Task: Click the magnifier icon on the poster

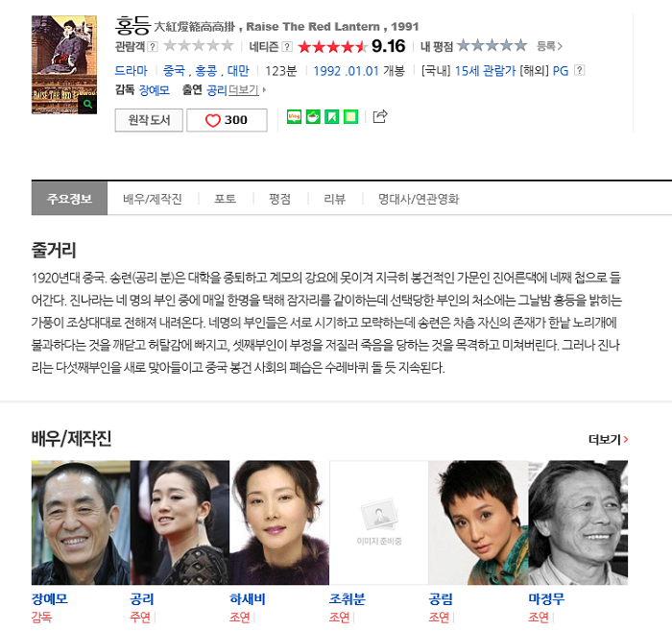Action: click(x=87, y=104)
